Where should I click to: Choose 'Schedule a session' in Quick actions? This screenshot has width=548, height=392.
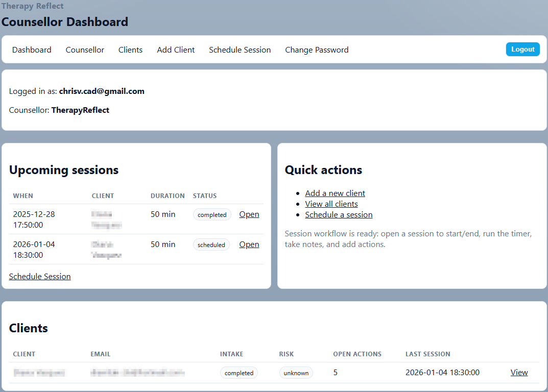(x=339, y=215)
